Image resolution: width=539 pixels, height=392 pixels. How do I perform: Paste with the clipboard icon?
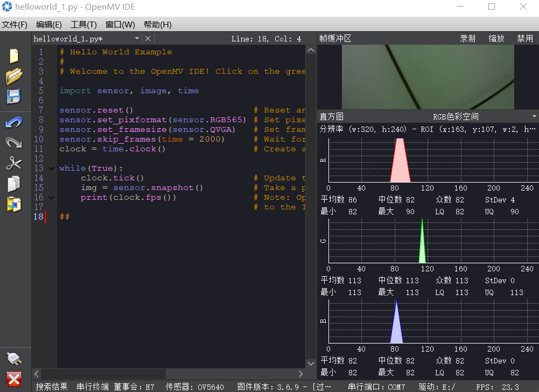point(14,204)
